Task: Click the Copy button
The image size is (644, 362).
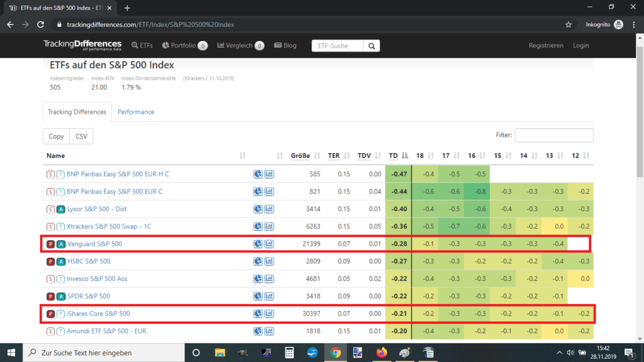Action: (56, 136)
